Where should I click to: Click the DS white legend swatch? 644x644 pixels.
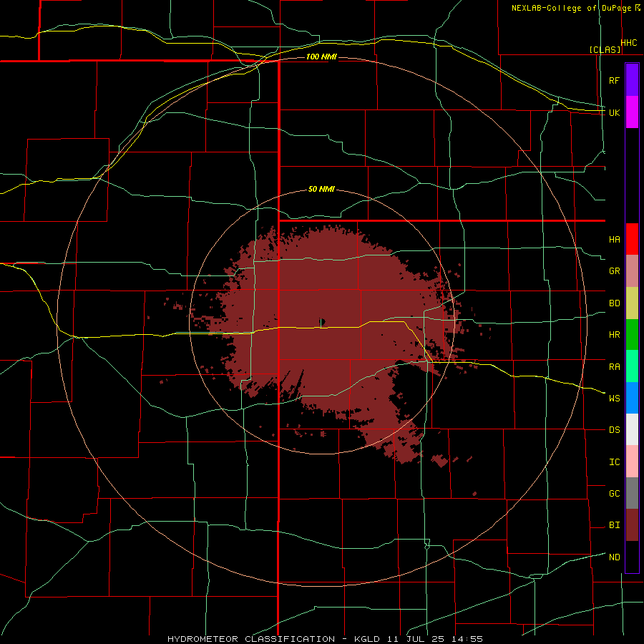[632, 429]
